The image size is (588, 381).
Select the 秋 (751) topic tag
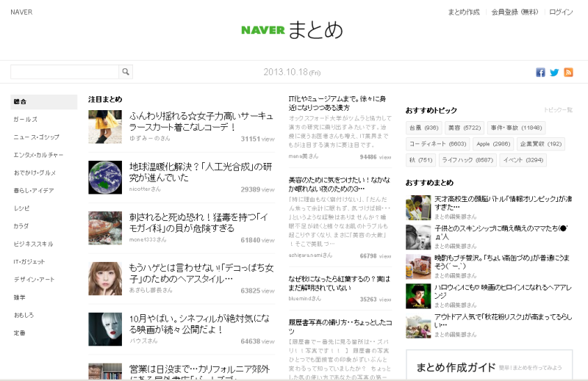pos(420,160)
